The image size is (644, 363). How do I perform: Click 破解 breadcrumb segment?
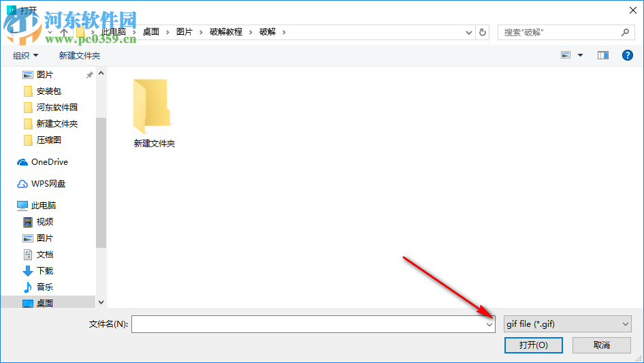click(268, 32)
